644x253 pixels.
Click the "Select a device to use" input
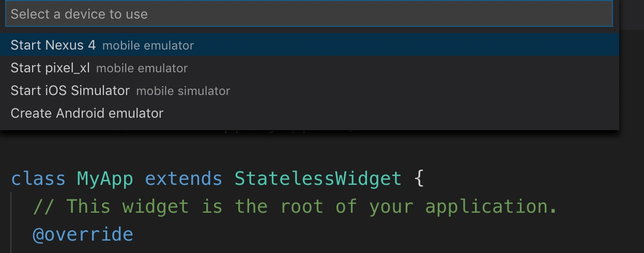[309, 14]
